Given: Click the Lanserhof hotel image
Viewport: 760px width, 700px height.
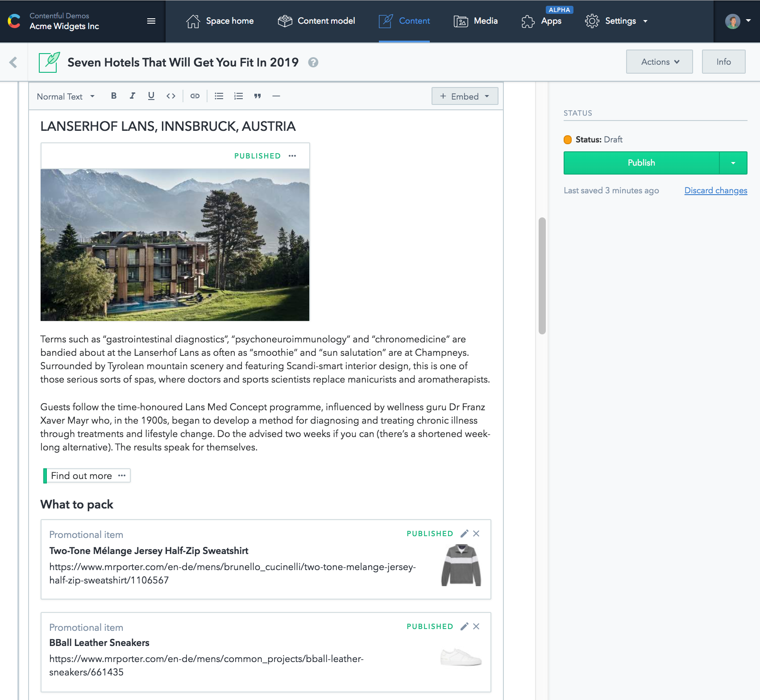Looking at the screenshot, I should [175, 245].
